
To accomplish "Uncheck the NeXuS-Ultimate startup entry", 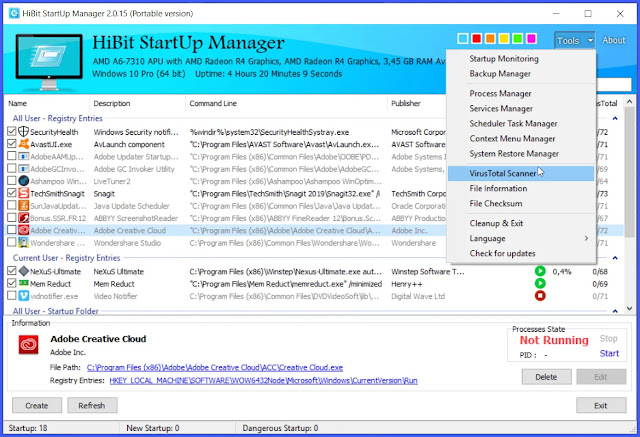I will click(11, 271).
